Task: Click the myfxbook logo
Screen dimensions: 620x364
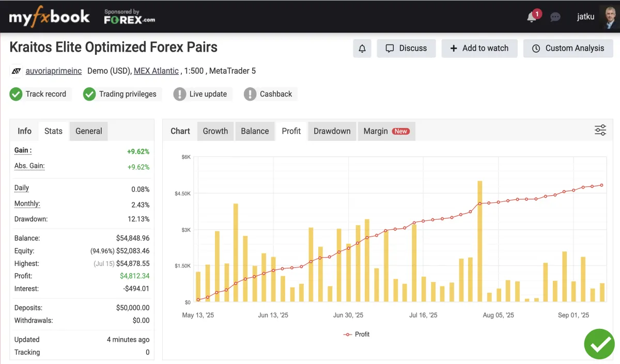Action: [x=50, y=17]
